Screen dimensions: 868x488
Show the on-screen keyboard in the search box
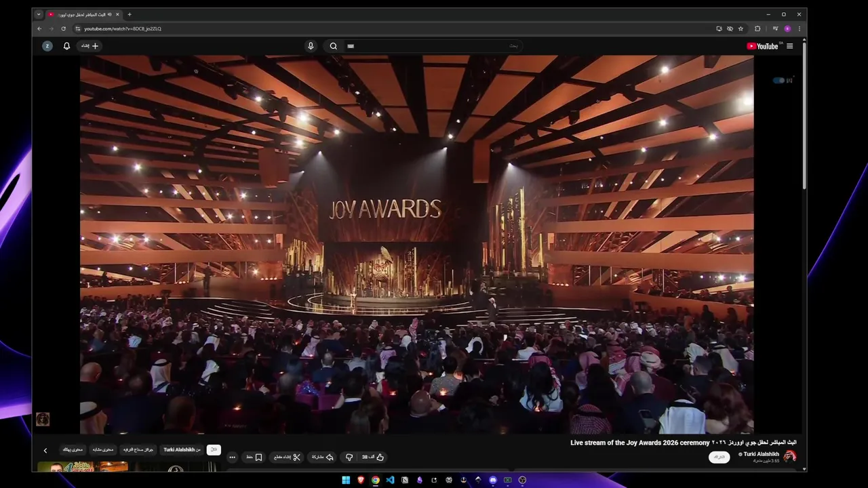click(351, 46)
